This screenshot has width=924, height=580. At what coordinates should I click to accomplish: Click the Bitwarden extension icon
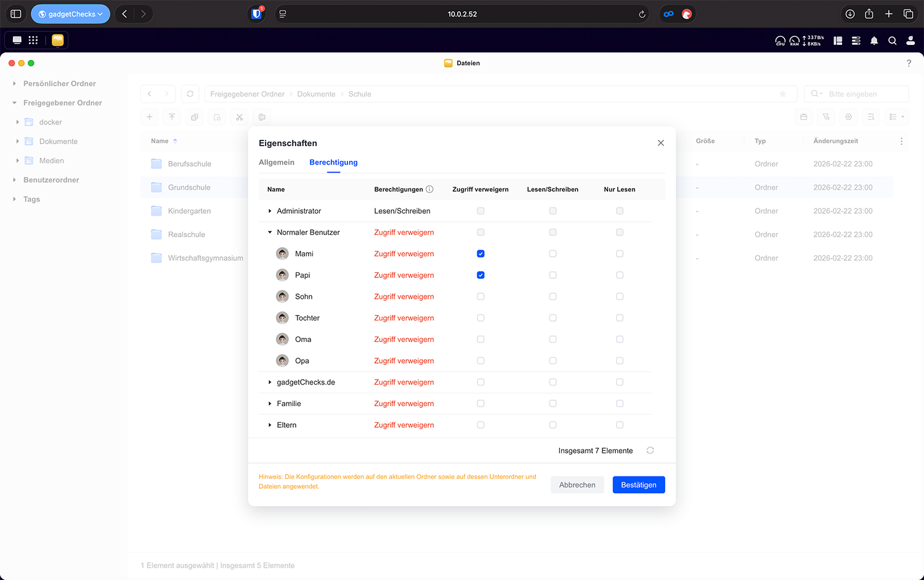click(x=256, y=14)
